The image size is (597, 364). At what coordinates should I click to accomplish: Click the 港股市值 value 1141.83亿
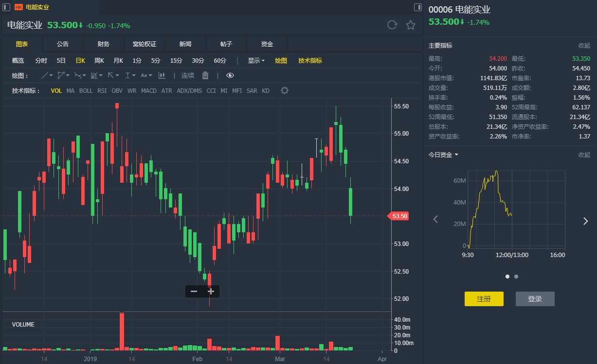click(493, 78)
